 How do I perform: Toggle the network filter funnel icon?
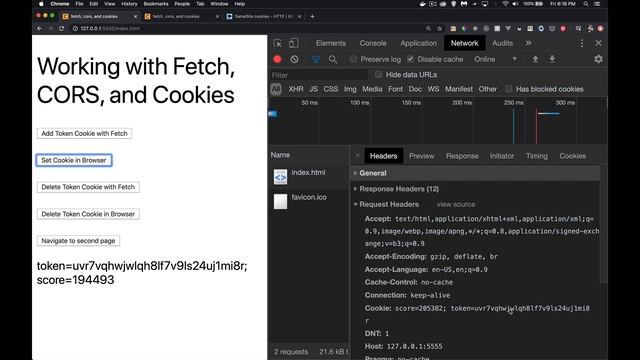coord(316,59)
